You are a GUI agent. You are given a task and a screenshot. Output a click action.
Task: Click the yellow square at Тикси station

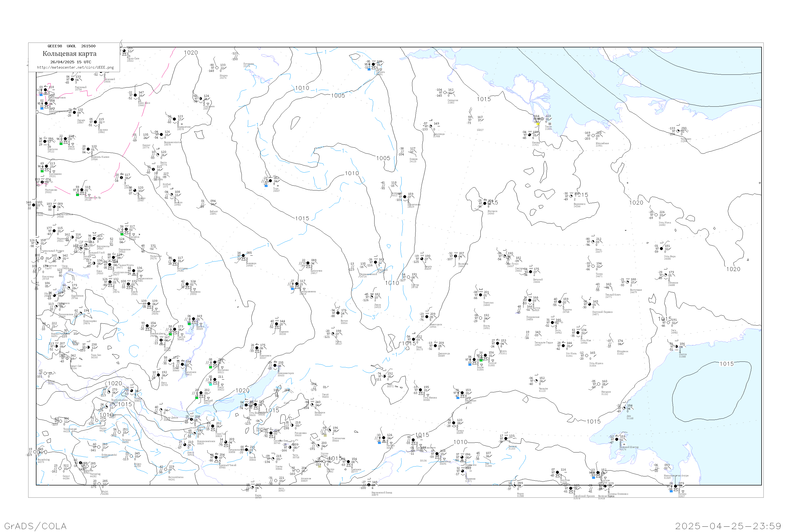click(x=538, y=124)
